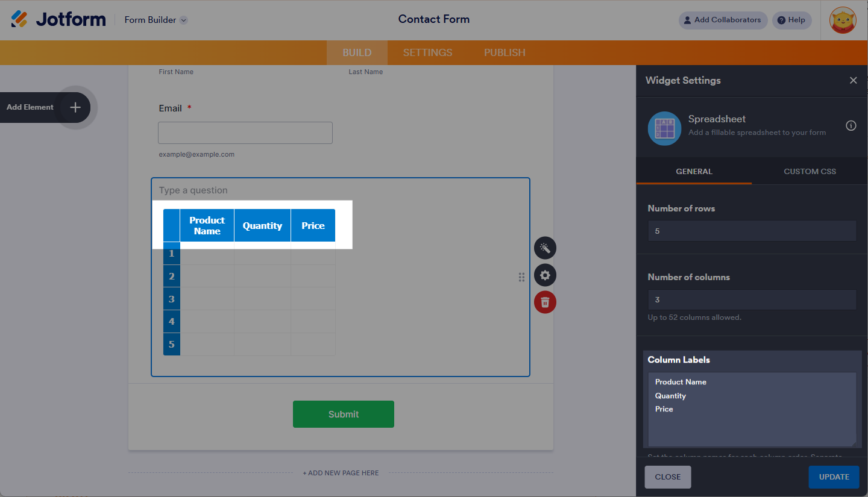
Task: Click the Add Element label
Action: [30, 107]
